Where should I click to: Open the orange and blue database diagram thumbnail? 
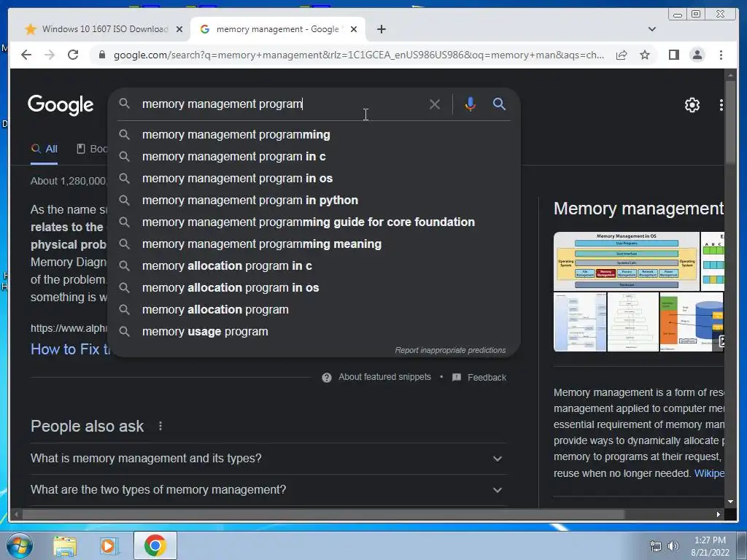point(692,322)
